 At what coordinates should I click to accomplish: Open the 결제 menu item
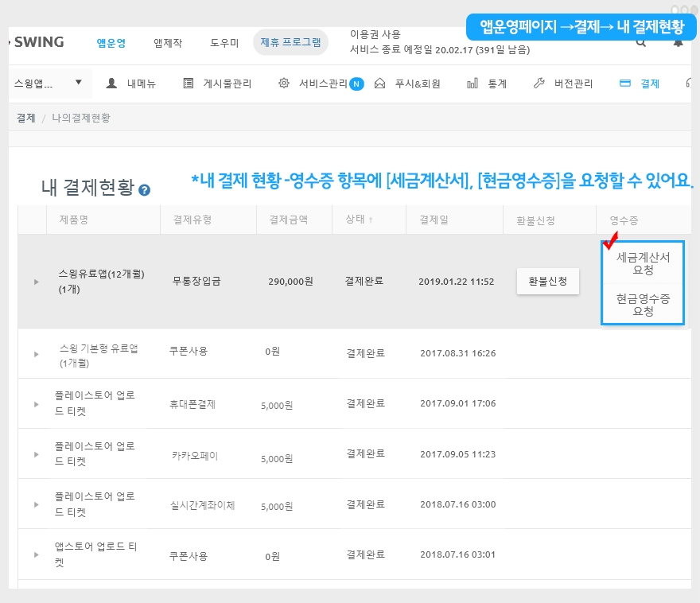click(x=640, y=83)
